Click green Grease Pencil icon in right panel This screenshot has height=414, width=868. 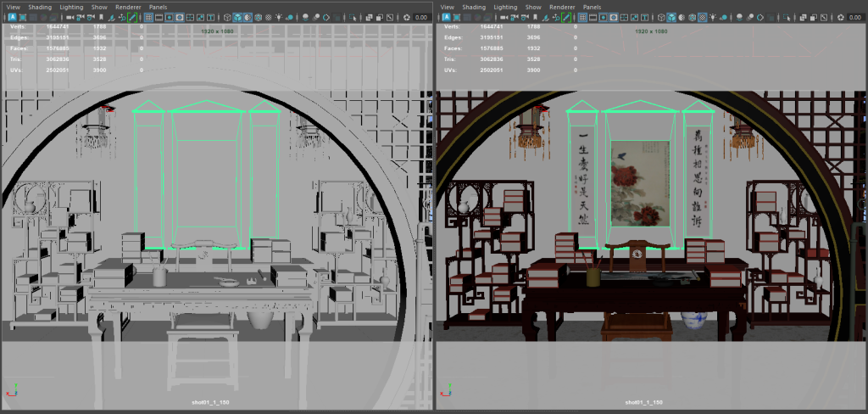[x=566, y=17]
